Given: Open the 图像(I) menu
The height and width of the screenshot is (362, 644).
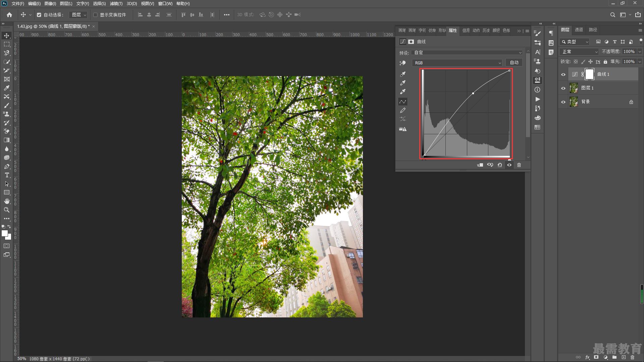Looking at the screenshot, I should [x=50, y=4].
